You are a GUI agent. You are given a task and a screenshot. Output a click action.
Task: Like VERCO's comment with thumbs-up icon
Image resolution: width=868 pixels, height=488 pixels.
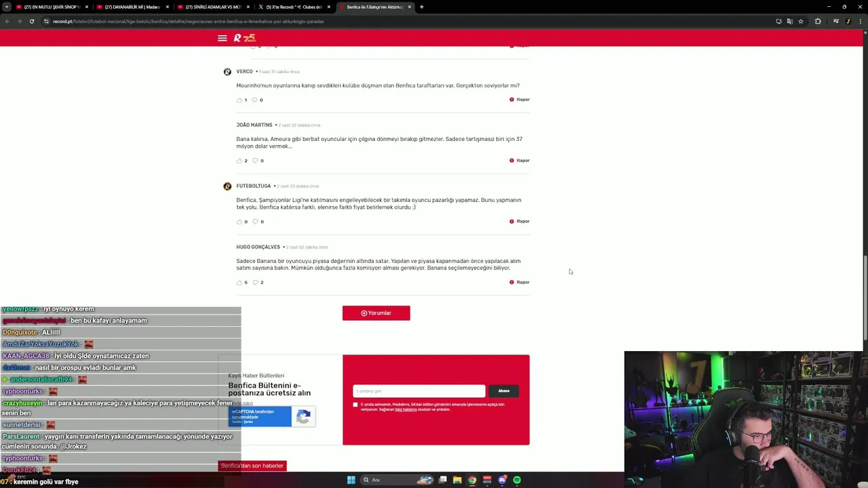pos(239,100)
